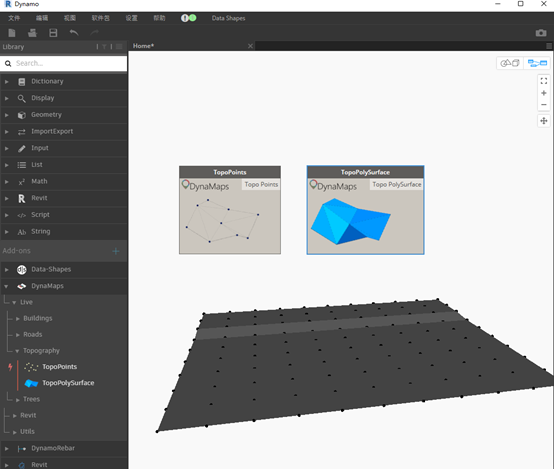Select the TopoPolySurface node in library
The height and width of the screenshot is (469, 554).
click(x=68, y=383)
